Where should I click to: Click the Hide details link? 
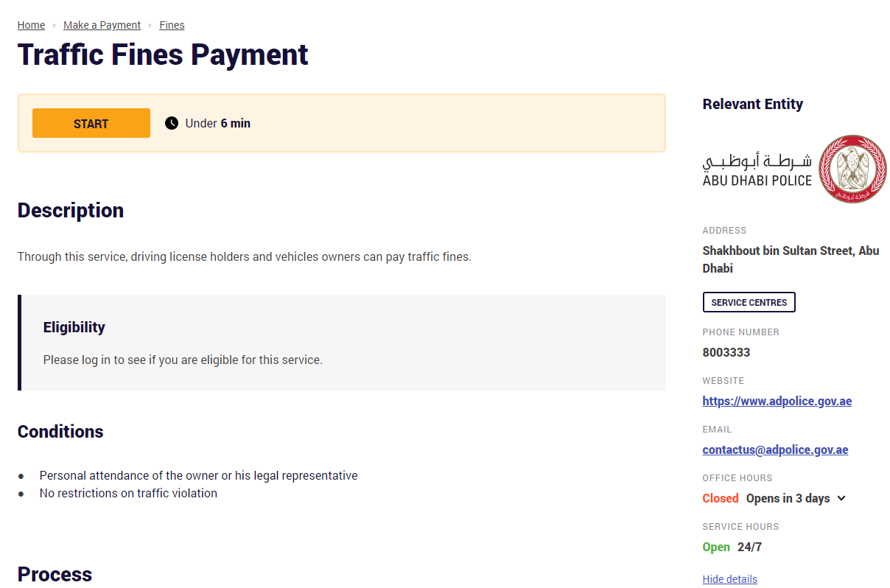[729, 579]
